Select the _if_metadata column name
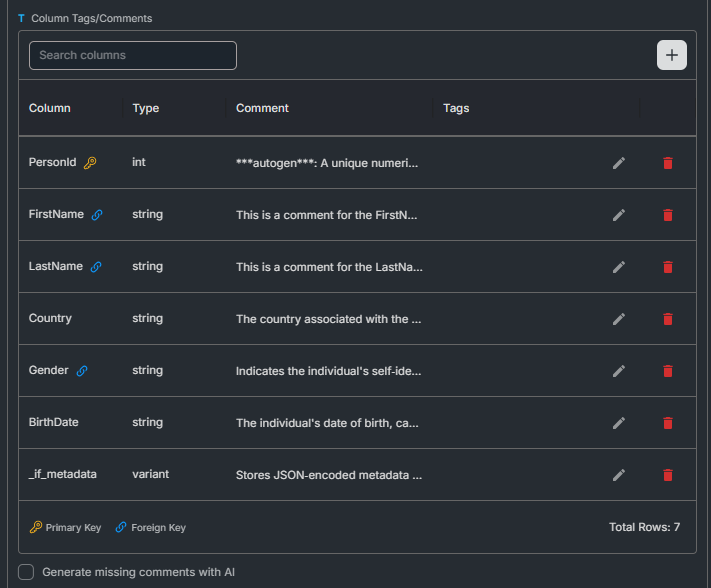 pyautogui.click(x=63, y=474)
